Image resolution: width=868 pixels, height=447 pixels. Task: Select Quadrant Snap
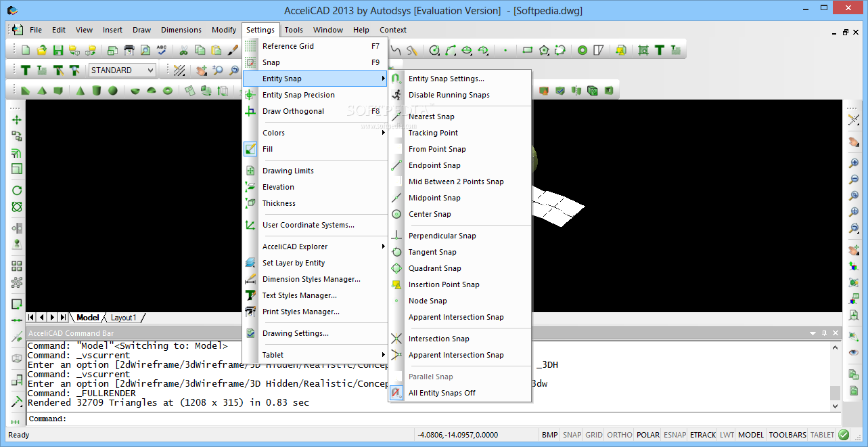pyautogui.click(x=460, y=268)
